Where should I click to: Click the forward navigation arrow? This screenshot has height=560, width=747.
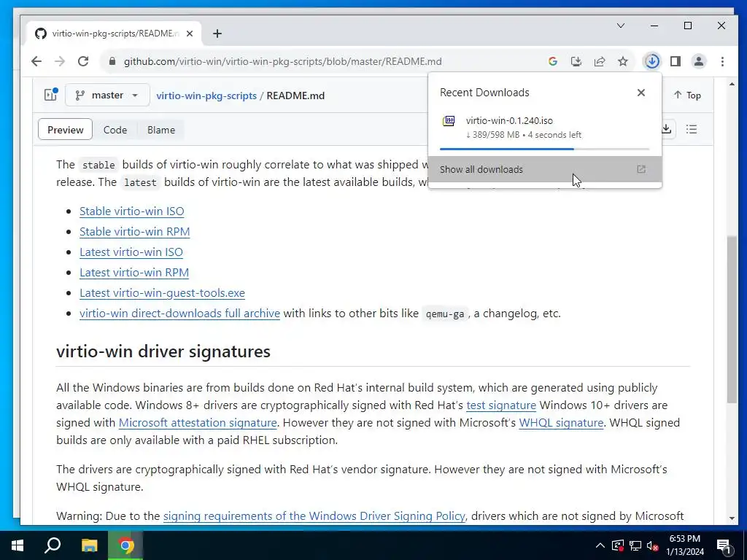coord(60,61)
